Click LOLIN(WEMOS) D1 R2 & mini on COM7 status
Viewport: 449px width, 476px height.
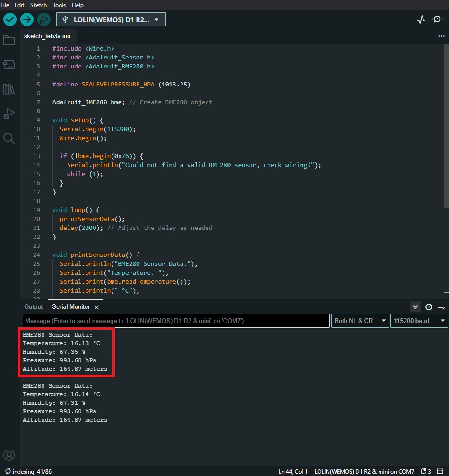point(364,471)
